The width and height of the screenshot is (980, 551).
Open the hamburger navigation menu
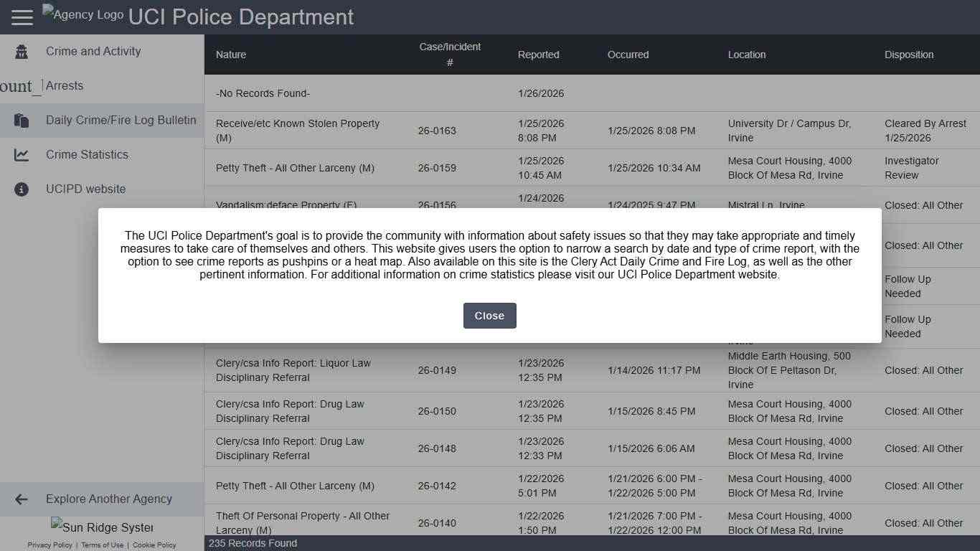pyautogui.click(x=22, y=17)
